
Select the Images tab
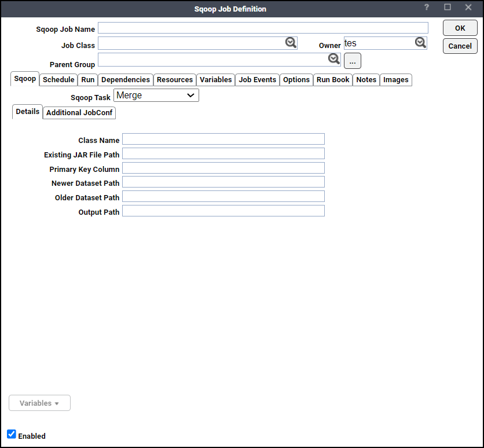point(396,80)
